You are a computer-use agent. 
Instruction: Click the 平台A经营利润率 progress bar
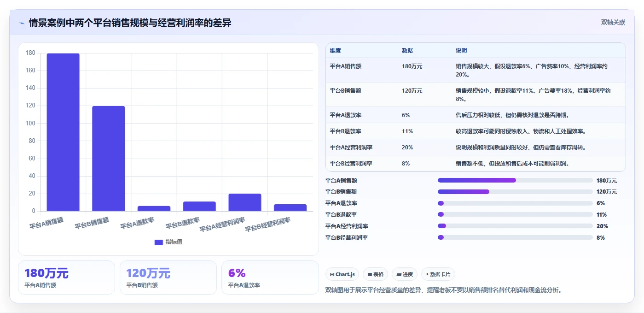(x=515, y=226)
